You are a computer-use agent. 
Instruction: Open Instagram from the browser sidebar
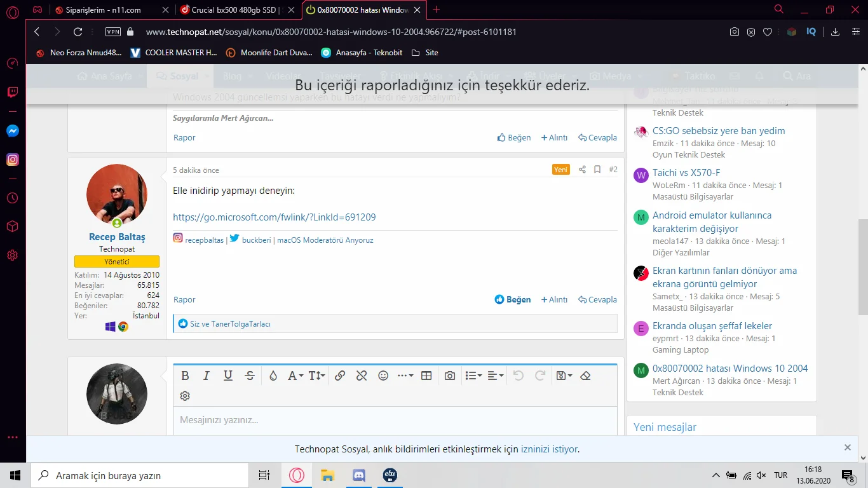pyautogui.click(x=12, y=159)
